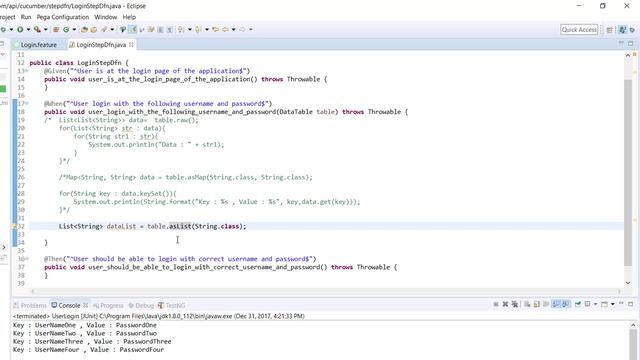The height and width of the screenshot is (360, 640).
Task: Switch to the TestNG view tab
Action: click(172, 305)
